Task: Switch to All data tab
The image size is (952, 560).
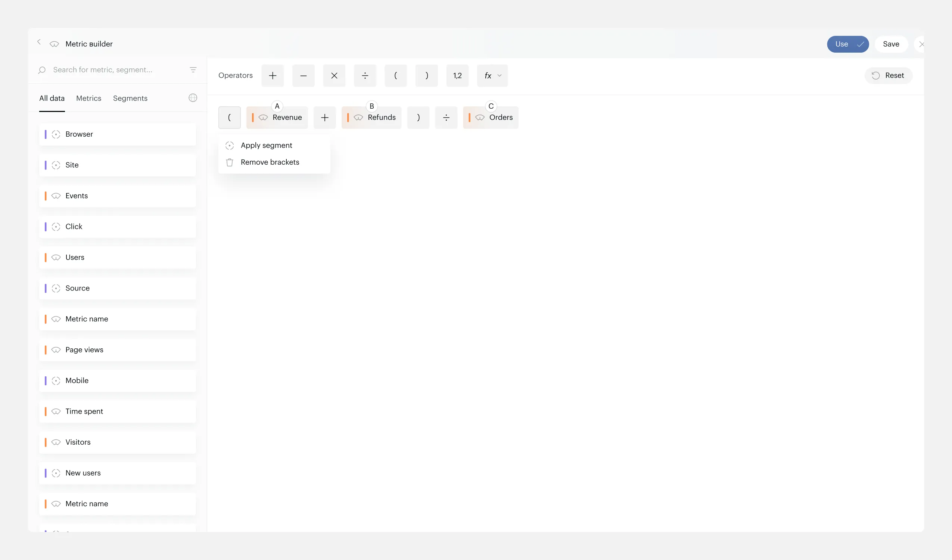Action: coord(52,98)
